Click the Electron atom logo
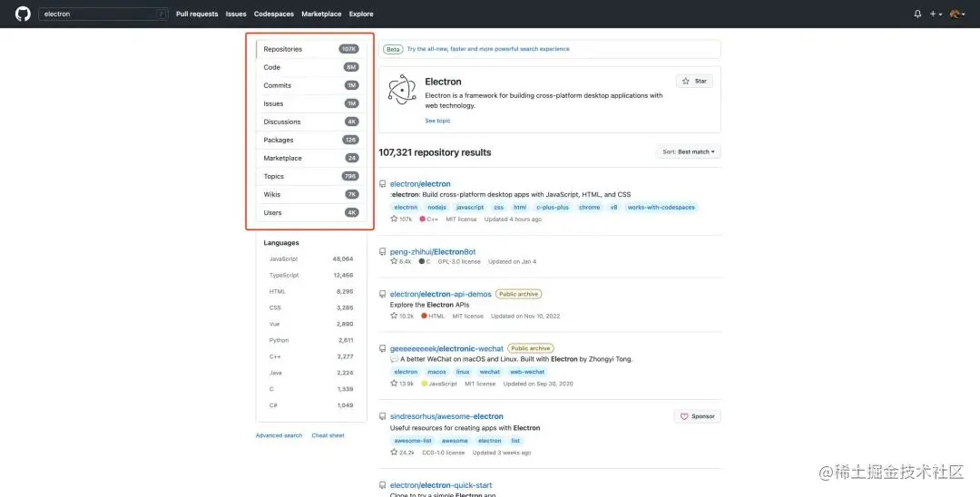The height and width of the screenshot is (497, 980). [401, 89]
